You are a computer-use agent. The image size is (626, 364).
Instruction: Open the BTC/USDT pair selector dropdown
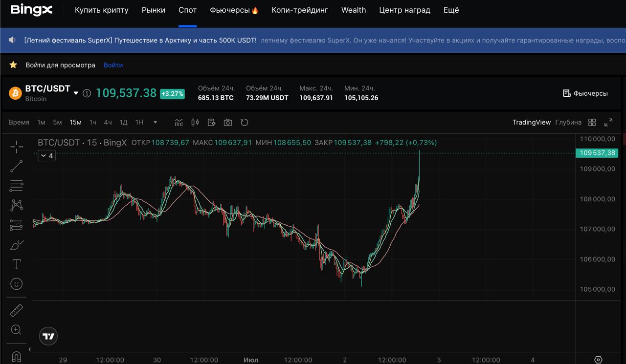point(76,93)
